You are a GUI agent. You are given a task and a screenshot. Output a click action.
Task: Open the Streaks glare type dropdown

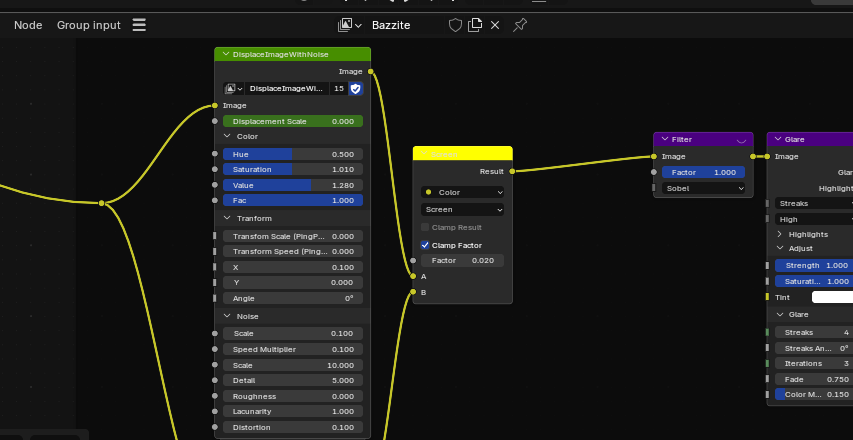(814, 203)
